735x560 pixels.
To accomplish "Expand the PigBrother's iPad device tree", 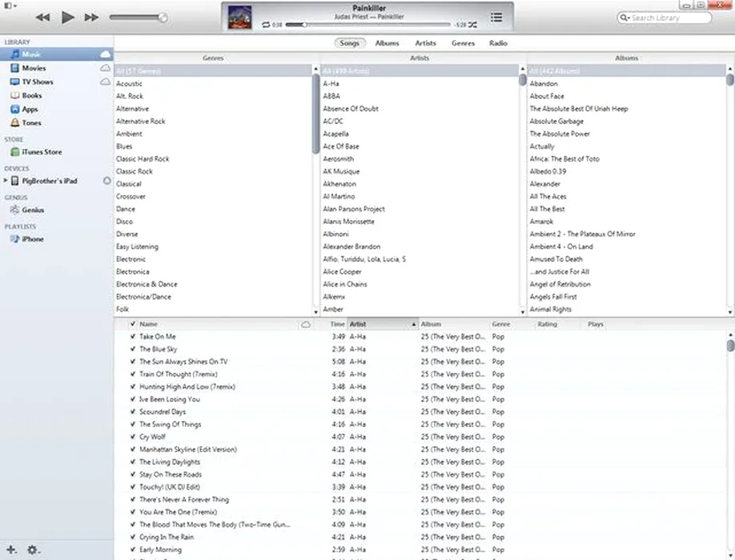I will (x=6, y=181).
